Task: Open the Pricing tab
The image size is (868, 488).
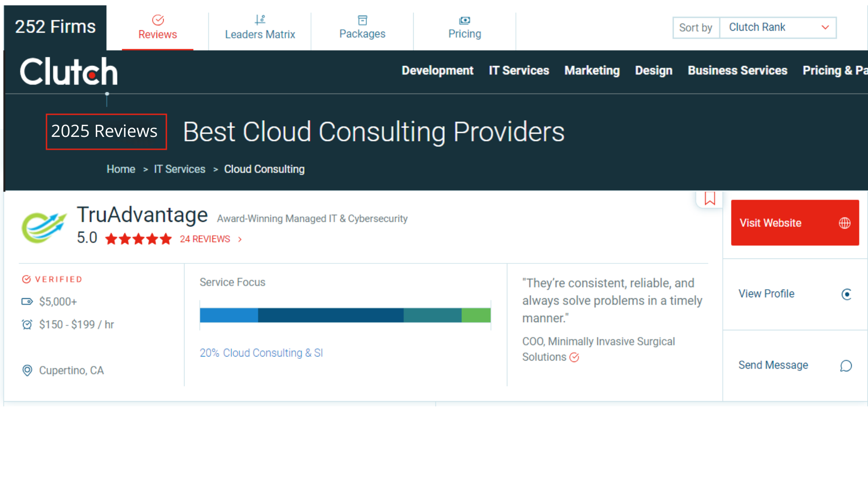Action: (x=464, y=28)
